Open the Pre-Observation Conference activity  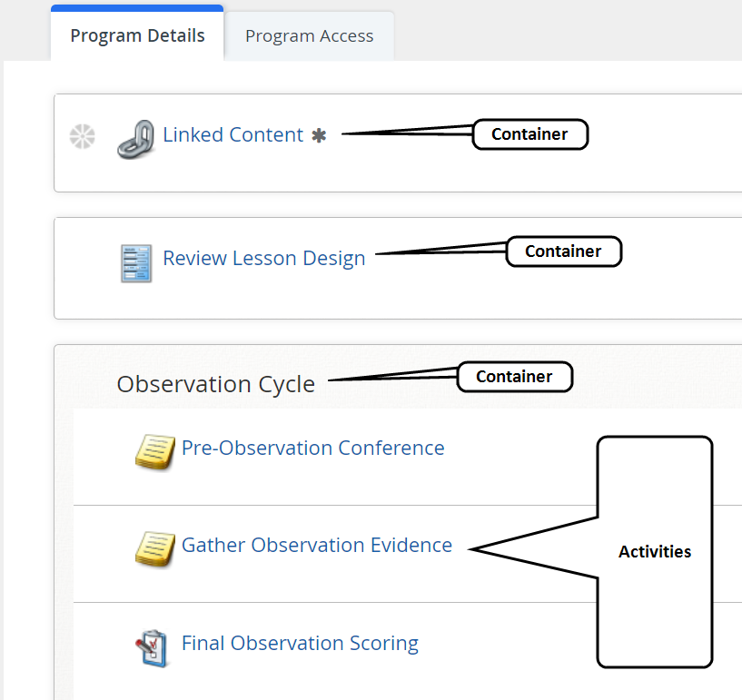[x=312, y=448]
